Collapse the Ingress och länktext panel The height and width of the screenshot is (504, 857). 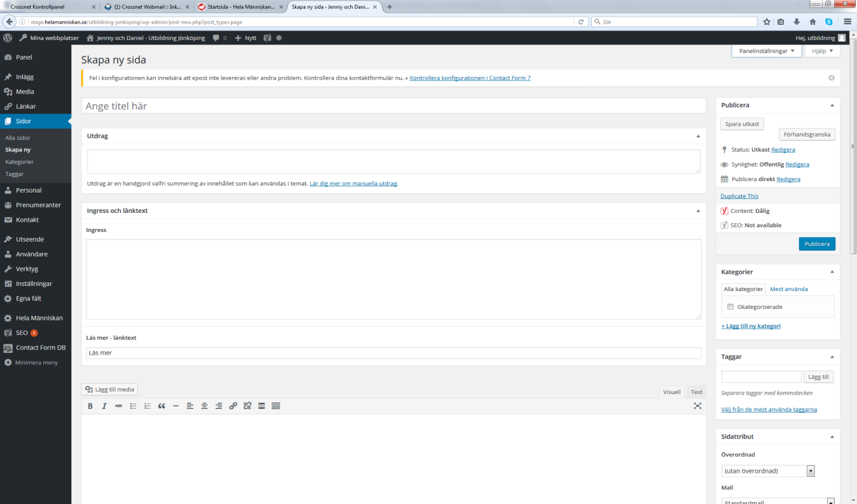tap(698, 210)
